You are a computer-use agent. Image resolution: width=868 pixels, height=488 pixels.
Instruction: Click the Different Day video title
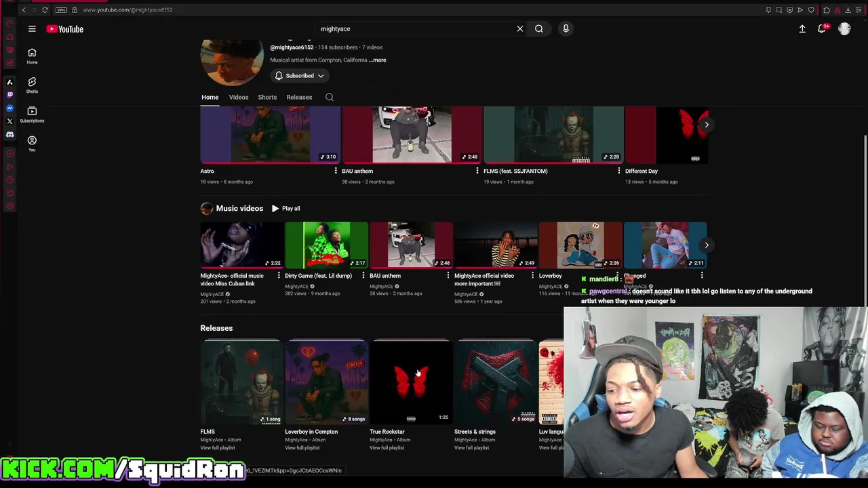click(642, 171)
